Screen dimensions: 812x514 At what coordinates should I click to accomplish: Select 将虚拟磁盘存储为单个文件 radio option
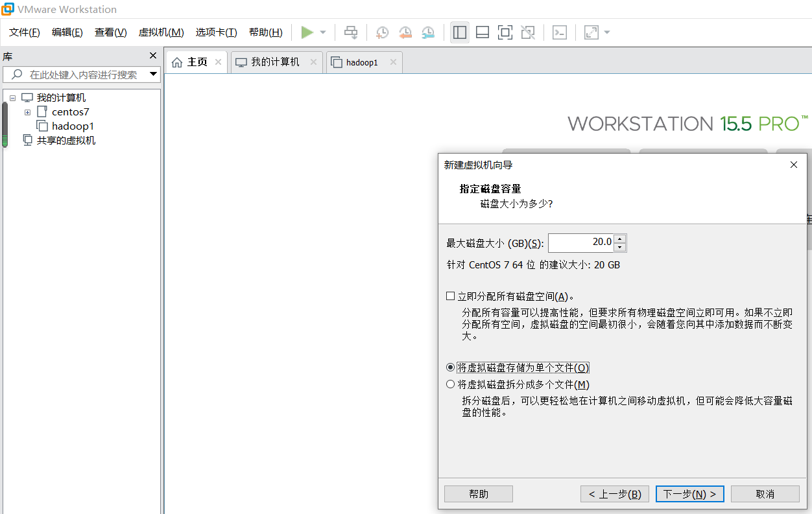(451, 368)
